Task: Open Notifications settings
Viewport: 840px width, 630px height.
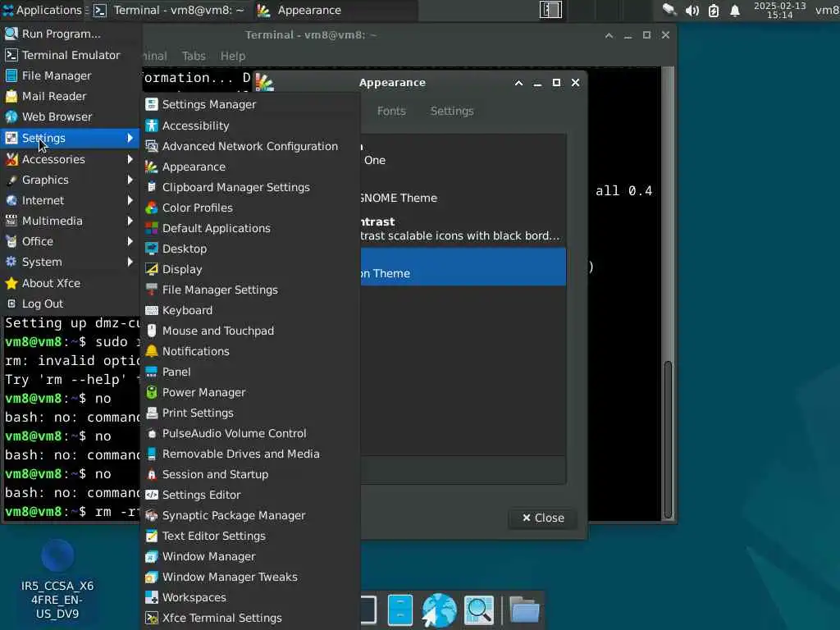Action: click(x=249, y=351)
